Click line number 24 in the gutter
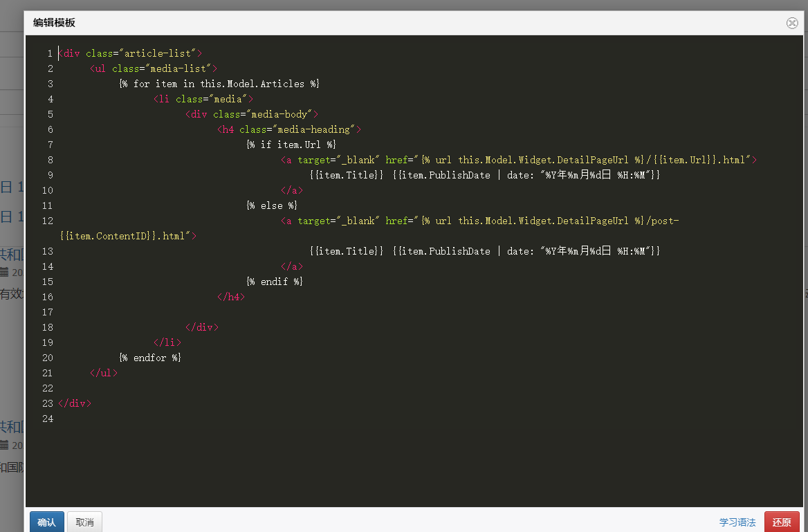Image resolution: width=808 pixels, height=532 pixels. coord(48,419)
